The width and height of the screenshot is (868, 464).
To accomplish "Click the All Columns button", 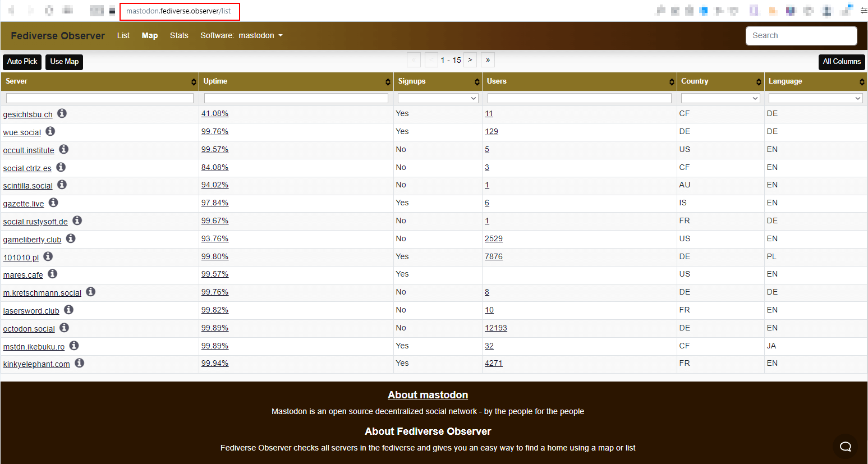I will click(x=842, y=62).
